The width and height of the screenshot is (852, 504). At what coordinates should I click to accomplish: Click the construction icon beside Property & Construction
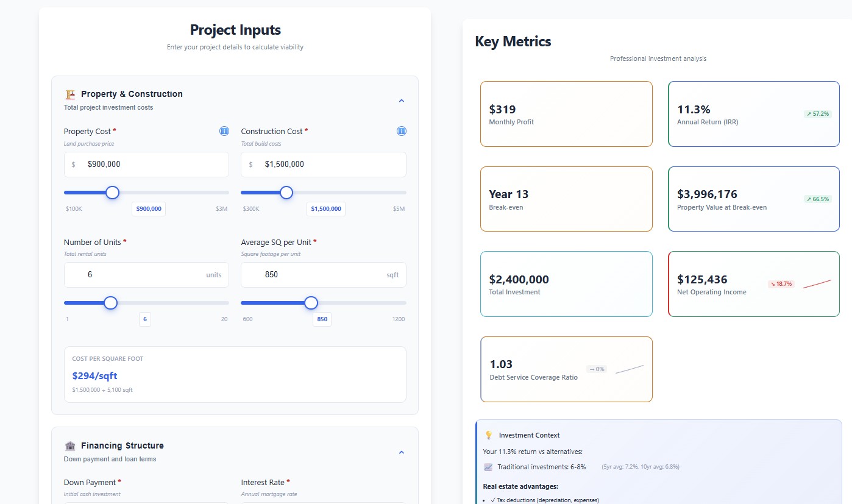point(69,94)
